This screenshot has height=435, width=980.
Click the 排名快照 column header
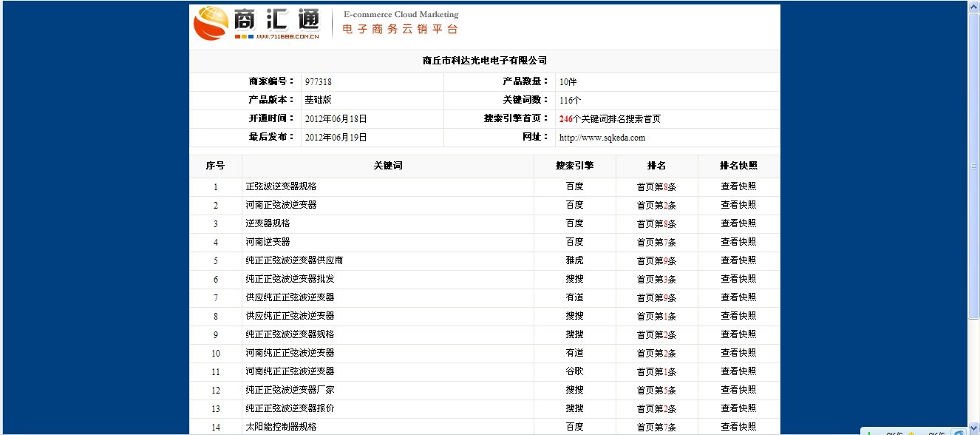738,166
